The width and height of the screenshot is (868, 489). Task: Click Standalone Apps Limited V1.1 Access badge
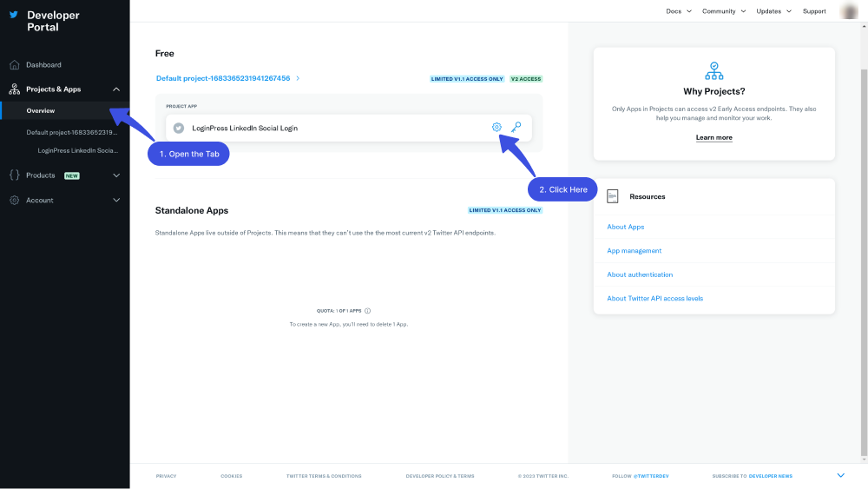click(x=505, y=210)
